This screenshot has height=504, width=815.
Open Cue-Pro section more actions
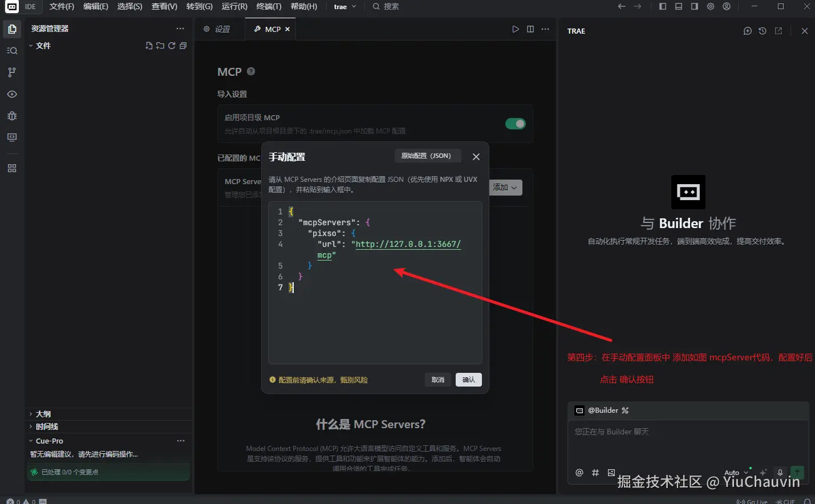(x=181, y=441)
